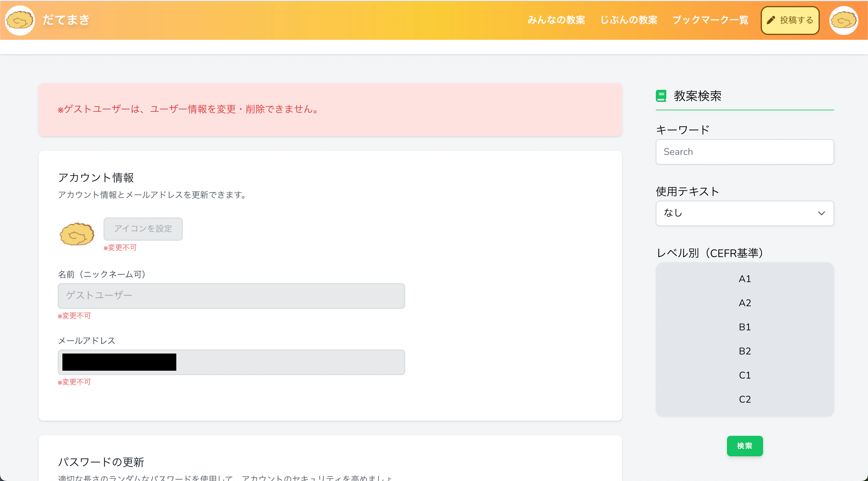Screen dimensions: 868x481
Task: Open じぶんの教案 page
Action: (629, 20)
